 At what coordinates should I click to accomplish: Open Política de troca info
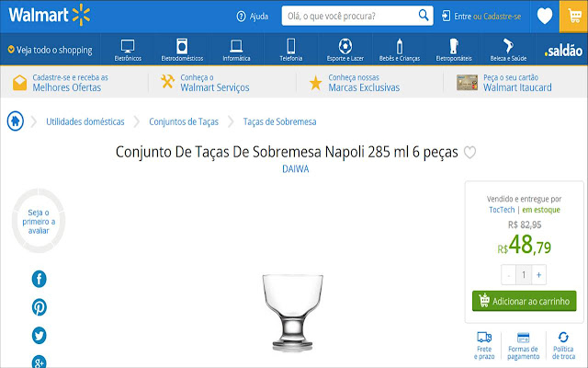tap(563, 346)
